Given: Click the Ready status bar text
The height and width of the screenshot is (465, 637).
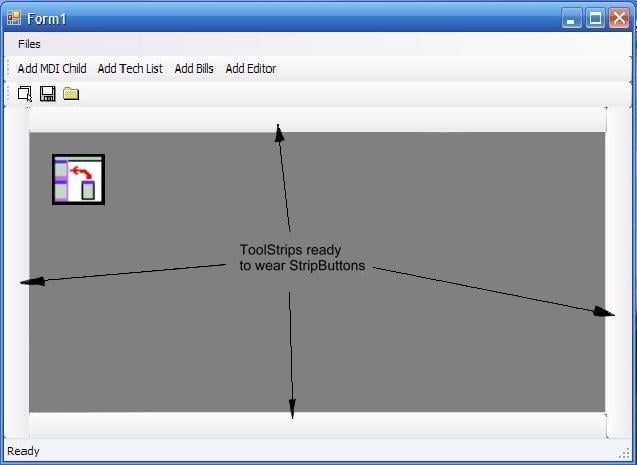Looking at the screenshot, I should click(x=23, y=451).
